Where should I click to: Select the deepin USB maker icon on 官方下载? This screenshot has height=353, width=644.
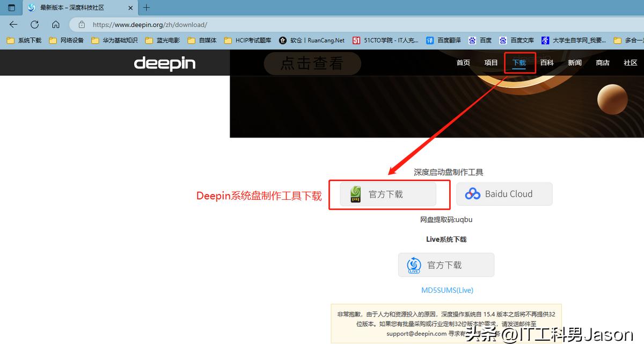coord(356,194)
